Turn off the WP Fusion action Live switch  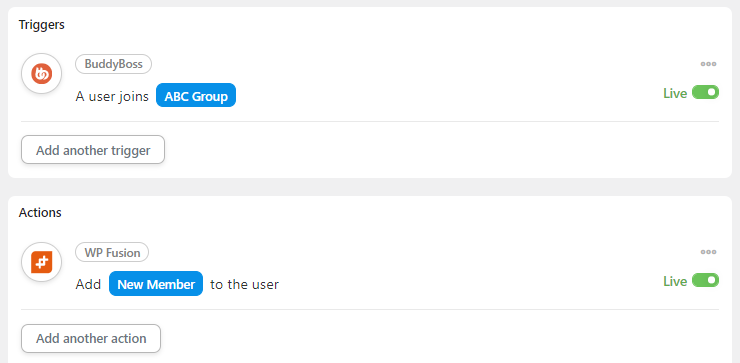click(x=705, y=280)
